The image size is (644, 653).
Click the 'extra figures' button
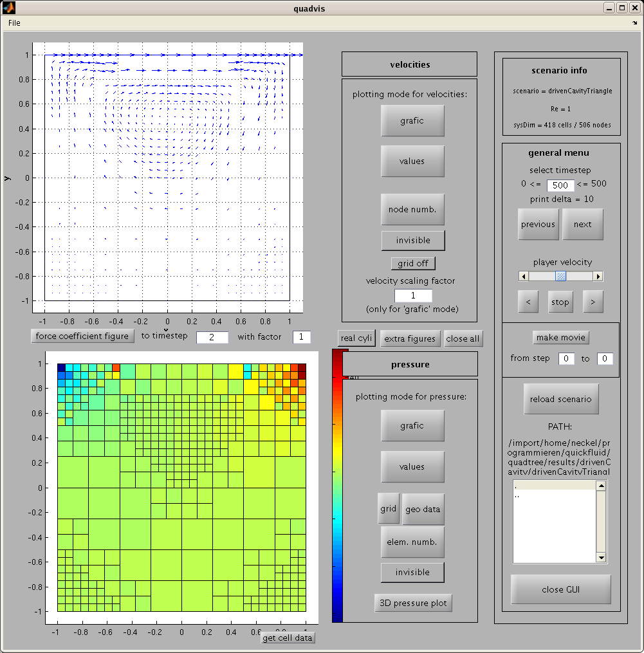pos(410,338)
